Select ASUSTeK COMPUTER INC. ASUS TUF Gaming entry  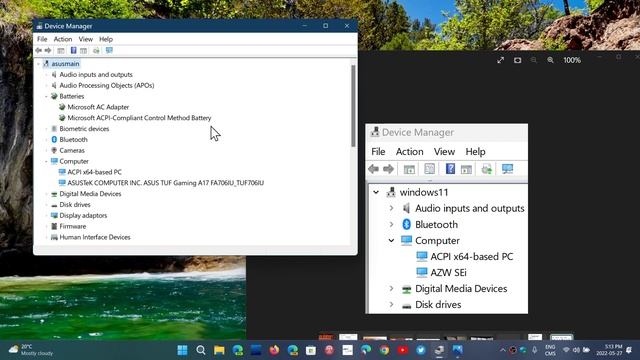(x=165, y=183)
